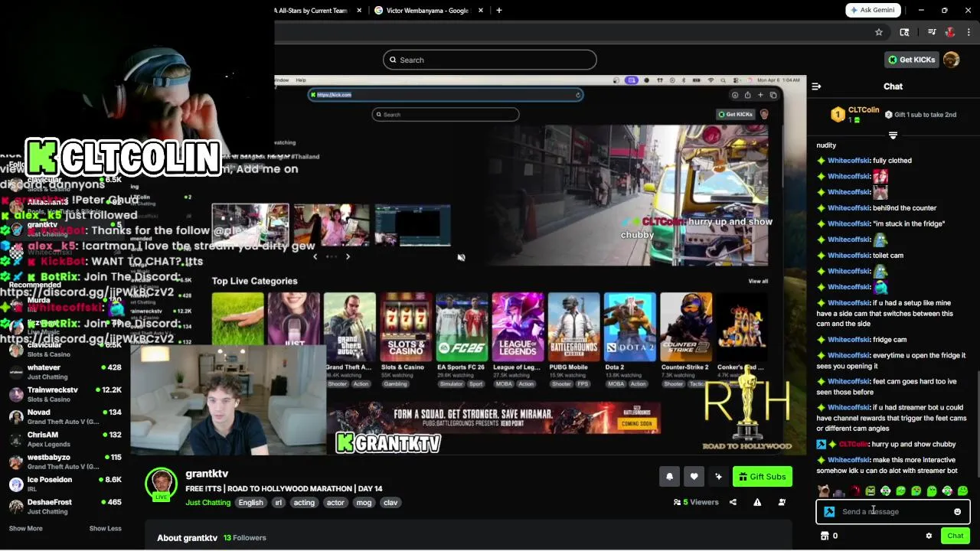Open whatever channel in sidebar
Image resolution: width=980 pixels, height=551 pixels.
pyautogui.click(x=65, y=372)
